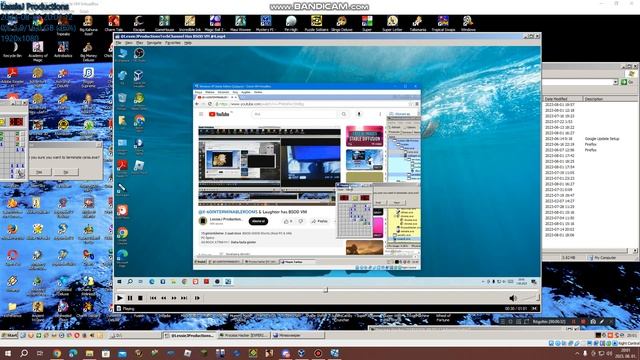Open the host Windows Start menu
This screenshot has height=360, width=640.
pyautogui.click(x=8, y=353)
